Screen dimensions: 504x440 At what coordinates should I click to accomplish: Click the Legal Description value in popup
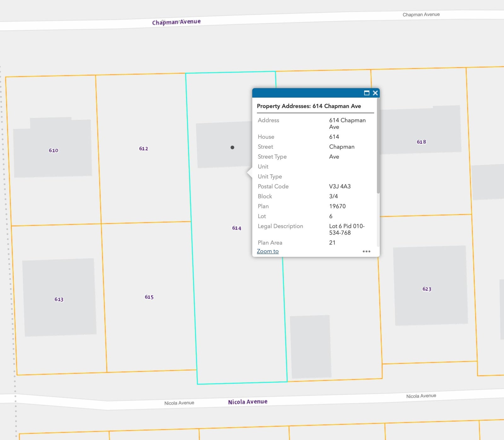[346, 229]
